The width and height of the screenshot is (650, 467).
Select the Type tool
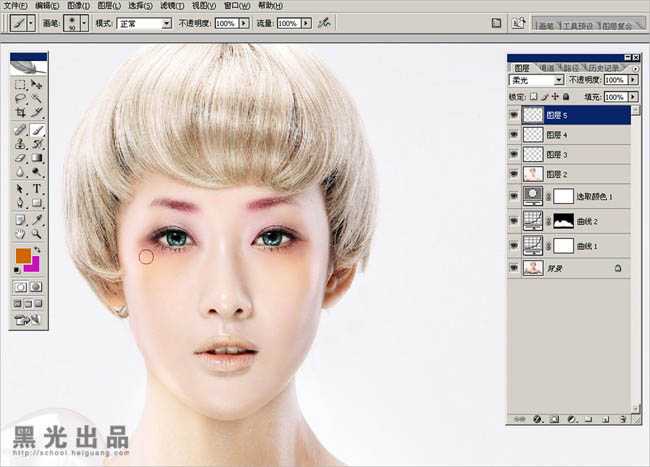coord(37,187)
